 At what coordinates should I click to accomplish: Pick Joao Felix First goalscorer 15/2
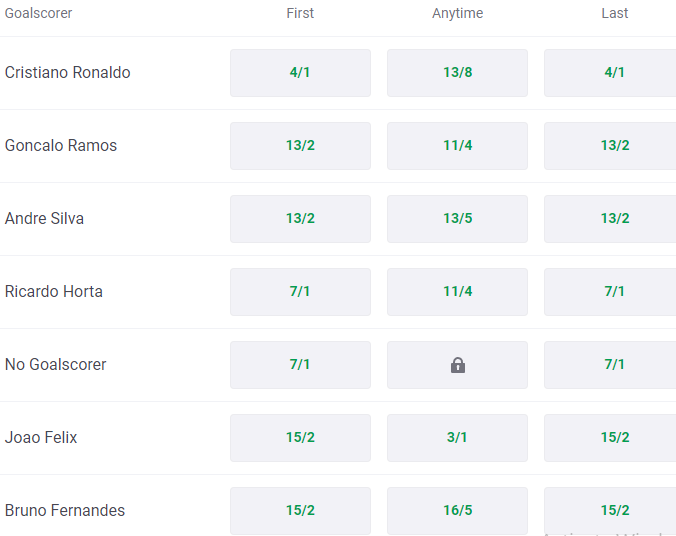(x=300, y=438)
